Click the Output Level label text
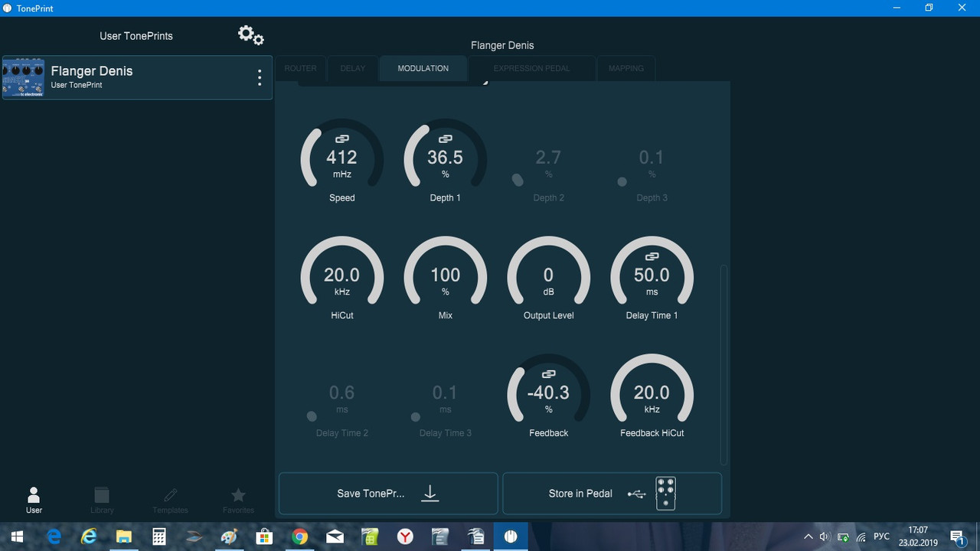 pos(548,315)
